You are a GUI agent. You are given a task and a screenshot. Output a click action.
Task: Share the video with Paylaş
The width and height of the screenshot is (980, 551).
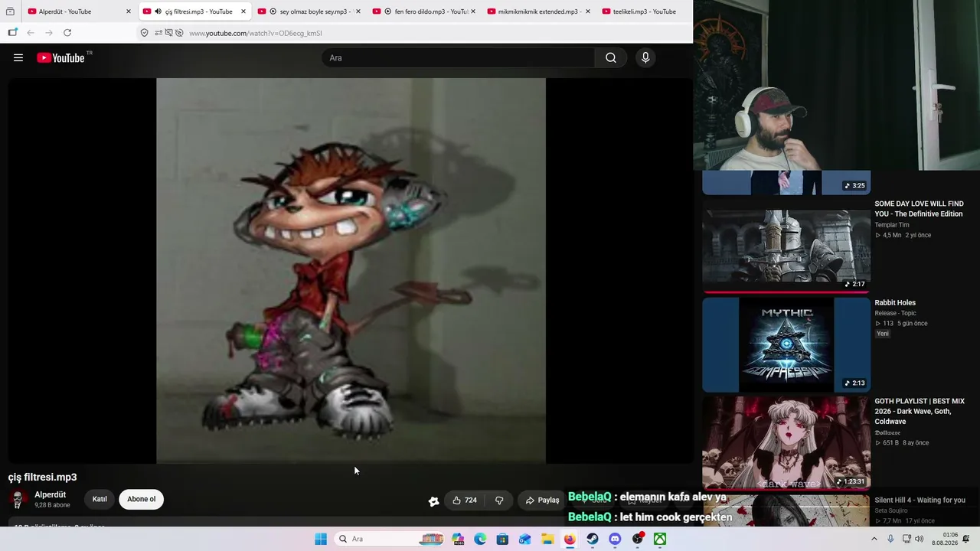coord(542,500)
